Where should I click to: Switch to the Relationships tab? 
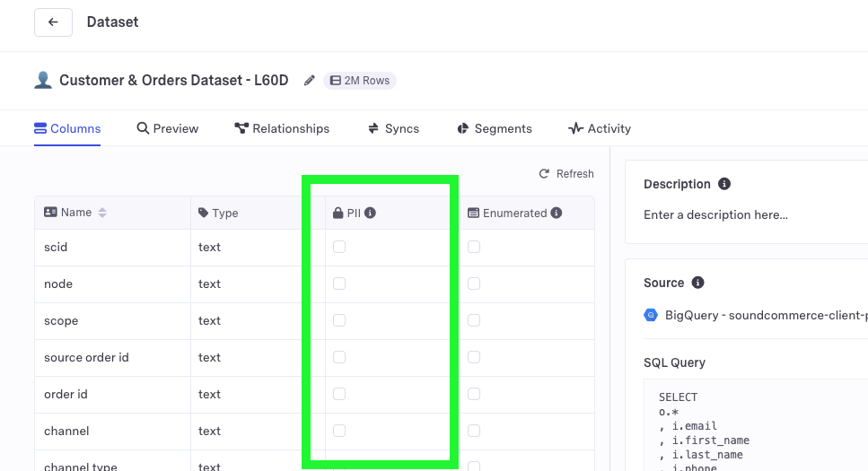point(282,128)
